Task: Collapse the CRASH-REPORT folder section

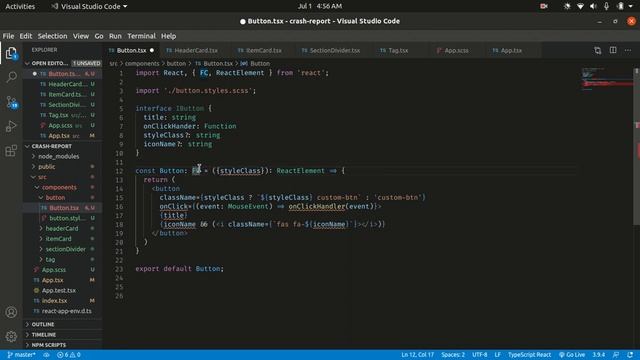Action: [62, 146]
